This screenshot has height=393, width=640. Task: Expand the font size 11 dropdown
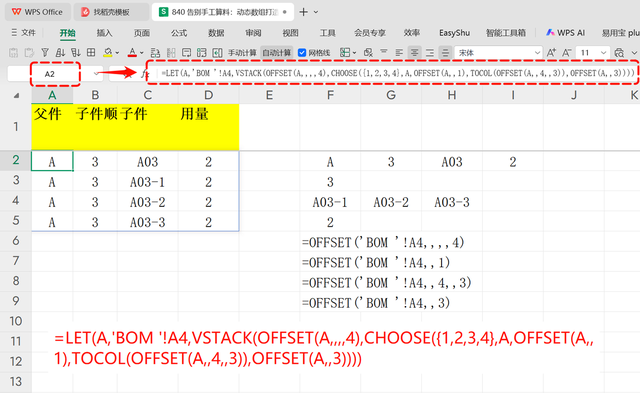pos(603,53)
